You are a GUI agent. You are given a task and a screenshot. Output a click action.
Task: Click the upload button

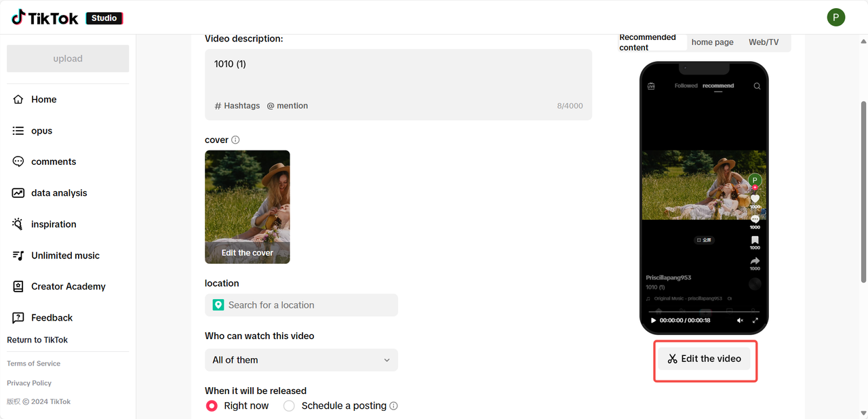point(68,58)
